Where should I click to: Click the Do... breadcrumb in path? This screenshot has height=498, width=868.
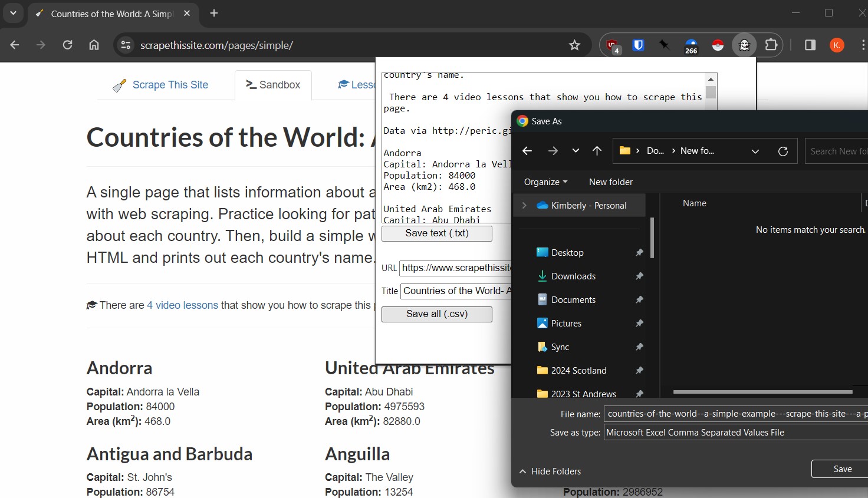655,151
